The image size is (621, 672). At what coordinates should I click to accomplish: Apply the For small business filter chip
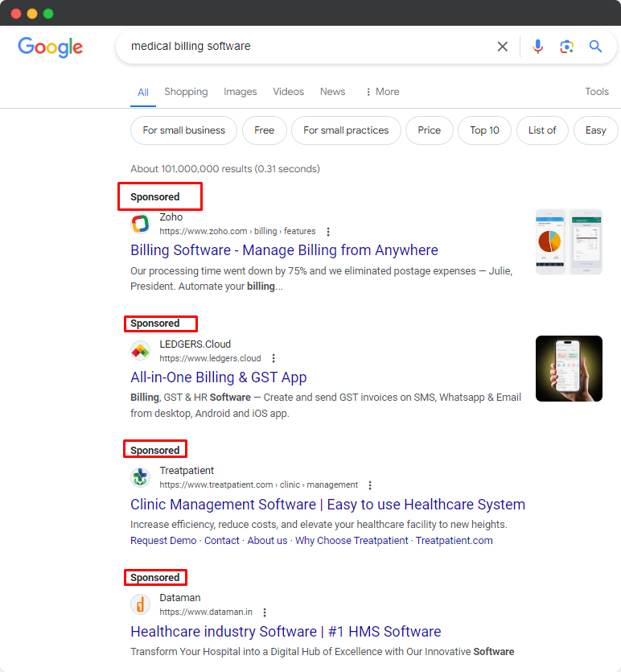coord(183,130)
